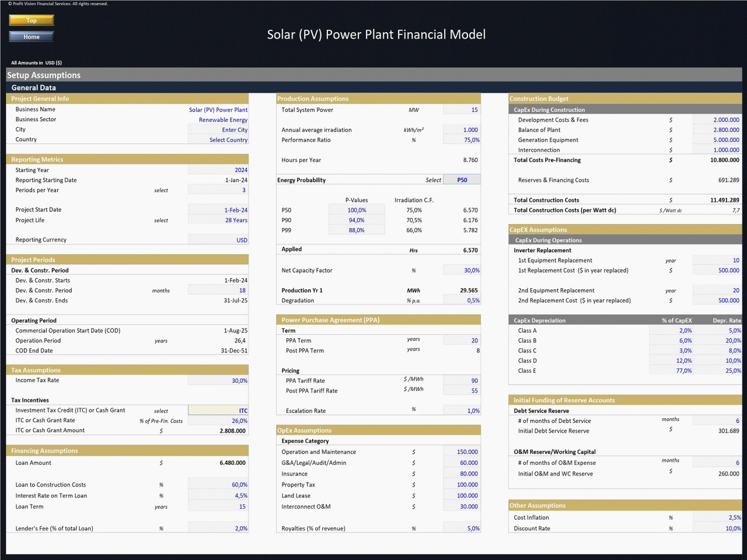Select the Loan Amount value 6.480.000
The height and width of the screenshot is (560, 747).
click(x=232, y=463)
